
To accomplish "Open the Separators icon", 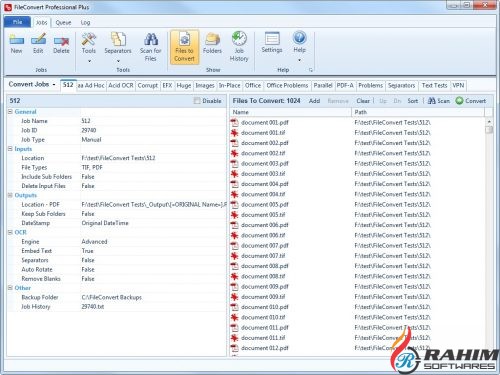I will pos(118,39).
